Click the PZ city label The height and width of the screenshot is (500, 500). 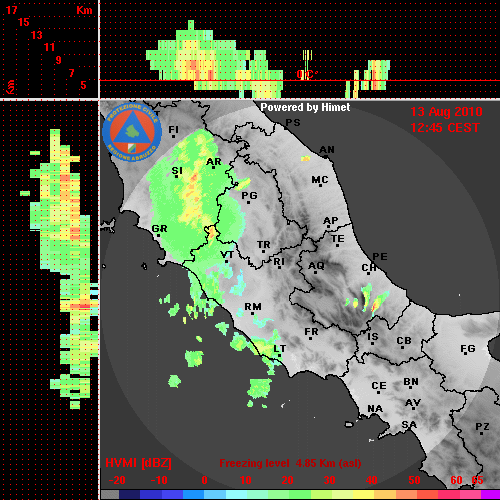482,427
